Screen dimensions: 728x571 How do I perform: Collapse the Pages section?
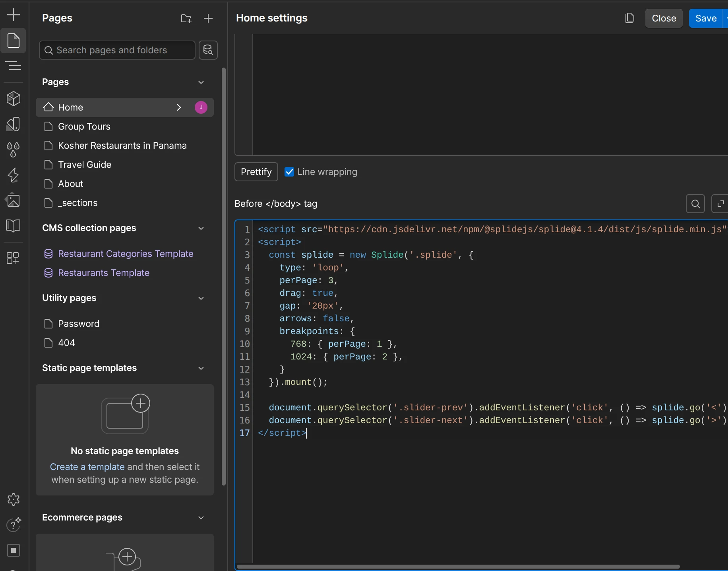click(201, 82)
